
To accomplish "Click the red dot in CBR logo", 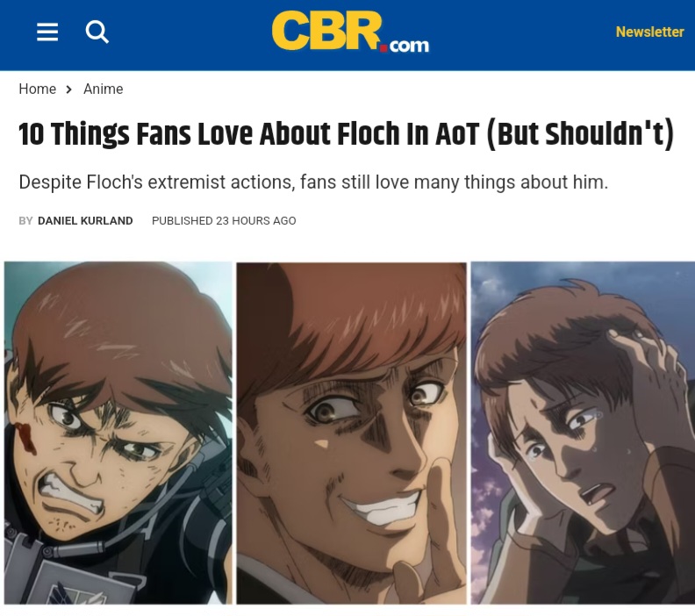I will [x=383, y=47].
